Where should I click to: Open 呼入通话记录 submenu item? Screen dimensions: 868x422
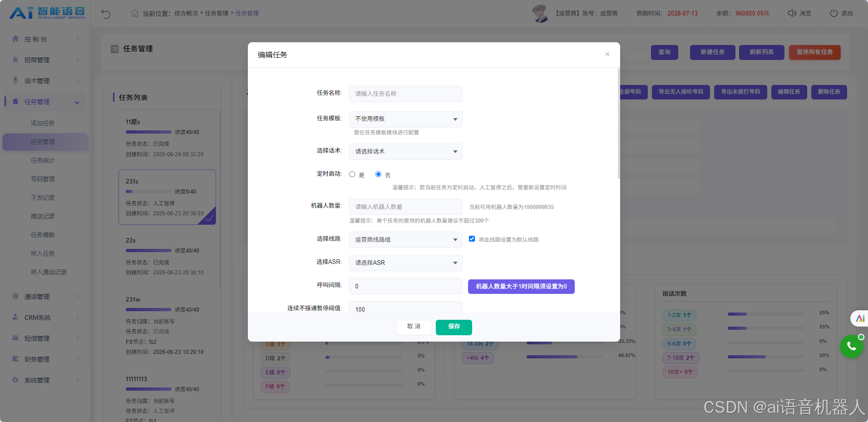pyautogui.click(x=49, y=272)
